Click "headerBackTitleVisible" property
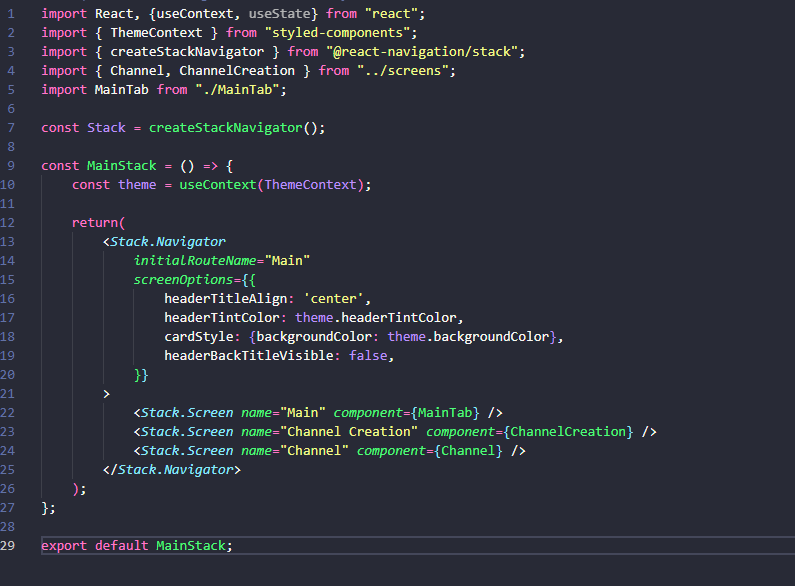The image size is (795, 586). tap(248, 356)
